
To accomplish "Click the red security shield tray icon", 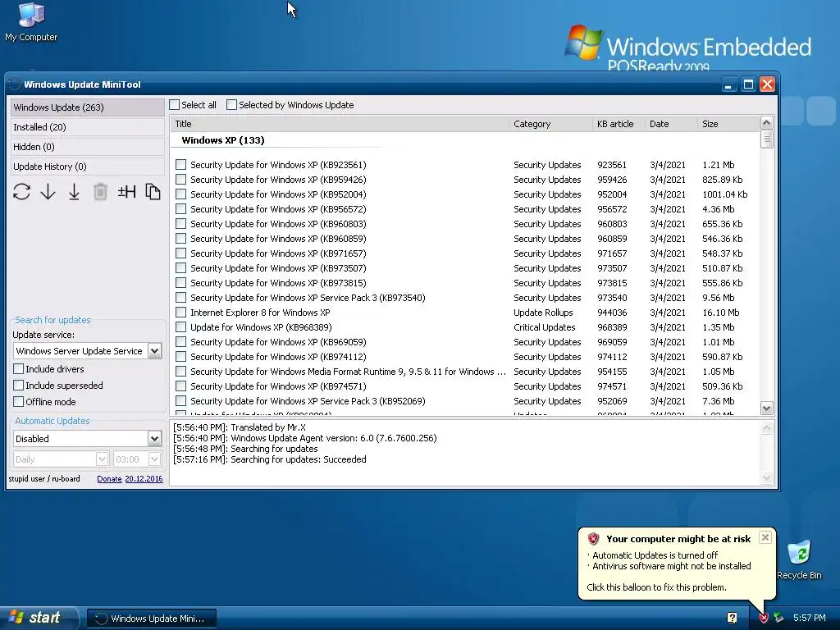I will coord(764,618).
